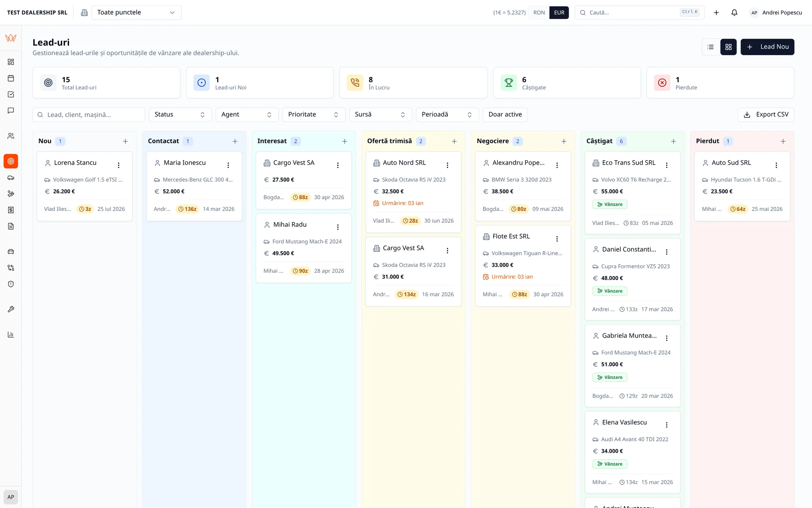
Task: Switch currency to RON
Action: click(539, 13)
